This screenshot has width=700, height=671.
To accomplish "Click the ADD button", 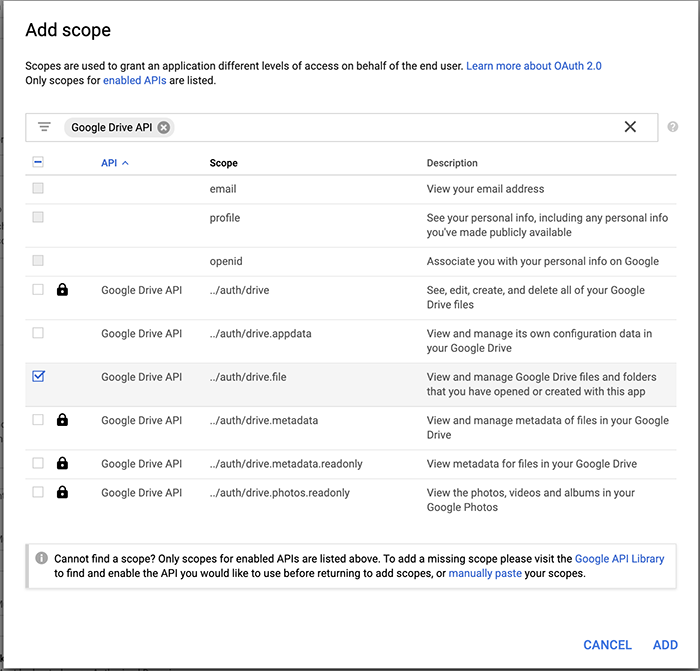I will pos(665,645).
